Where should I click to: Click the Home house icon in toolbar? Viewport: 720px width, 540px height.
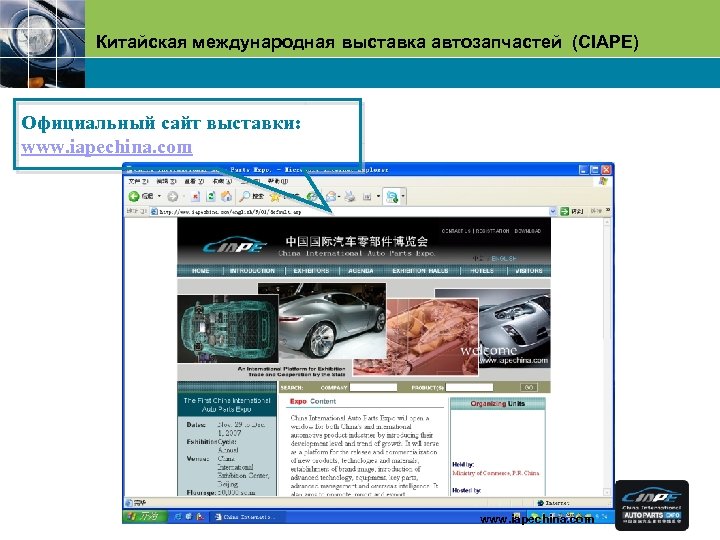pyautogui.click(x=226, y=197)
